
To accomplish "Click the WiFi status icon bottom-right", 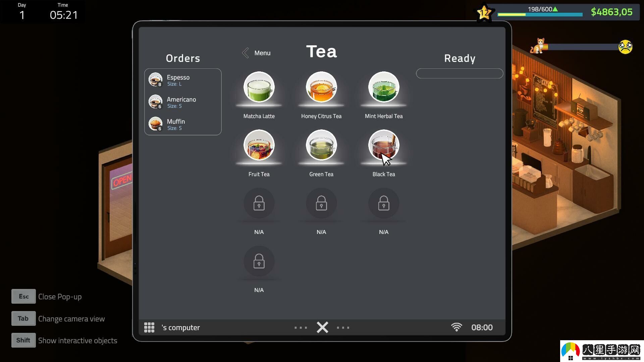I will click(456, 327).
